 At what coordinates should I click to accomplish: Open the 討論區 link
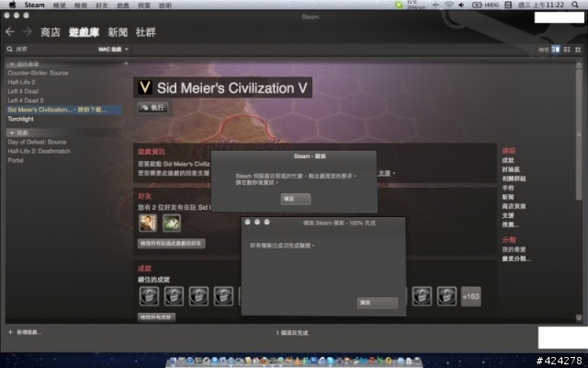coord(511,169)
